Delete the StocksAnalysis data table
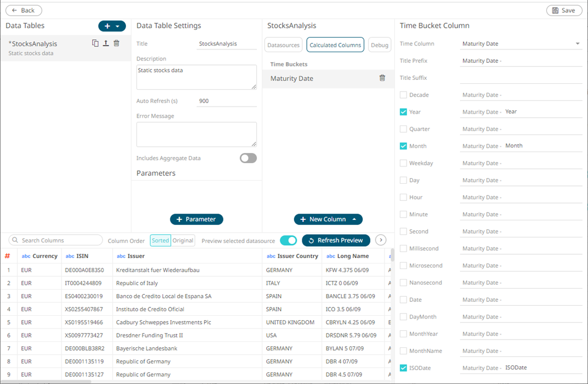 pyautogui.click(x=116, y=43)
